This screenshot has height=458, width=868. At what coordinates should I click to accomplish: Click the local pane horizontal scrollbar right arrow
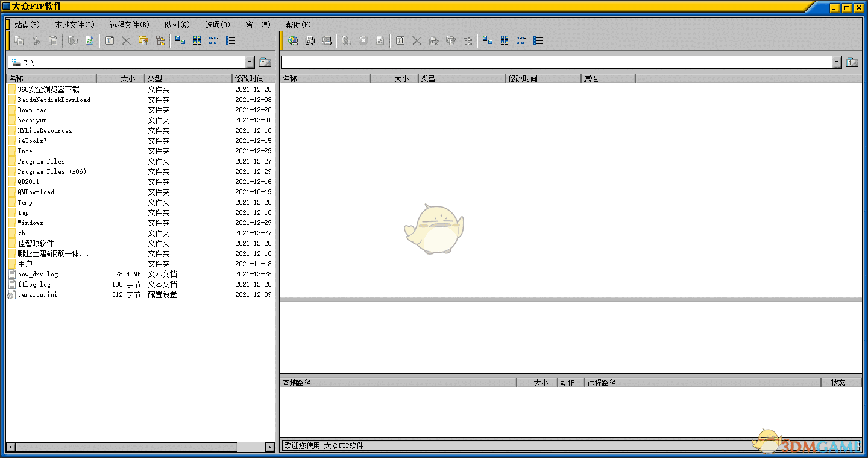269,447
